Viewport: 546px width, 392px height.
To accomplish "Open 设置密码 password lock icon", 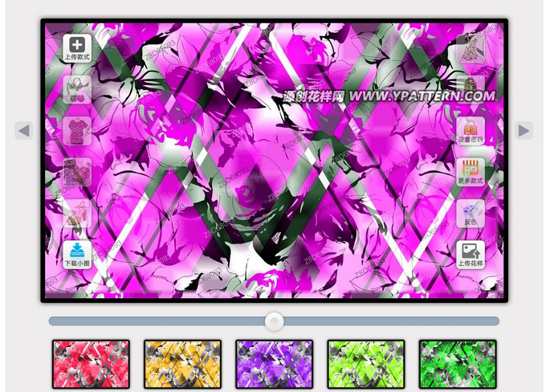I will click(x=471, y=130).
